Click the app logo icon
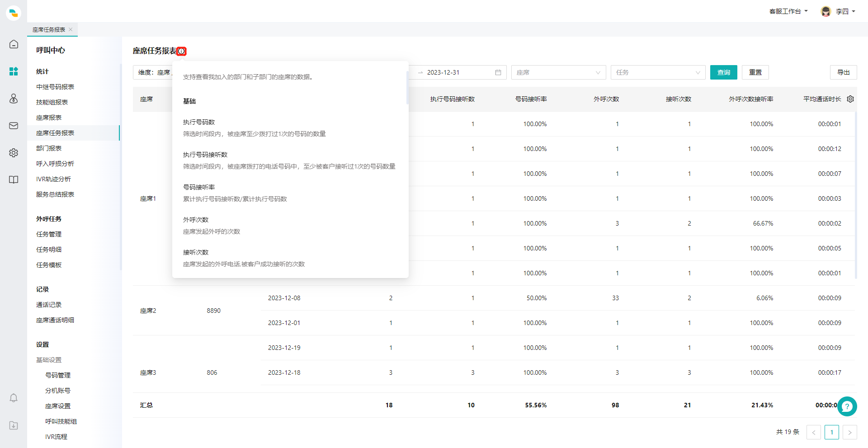 [14, 13]
